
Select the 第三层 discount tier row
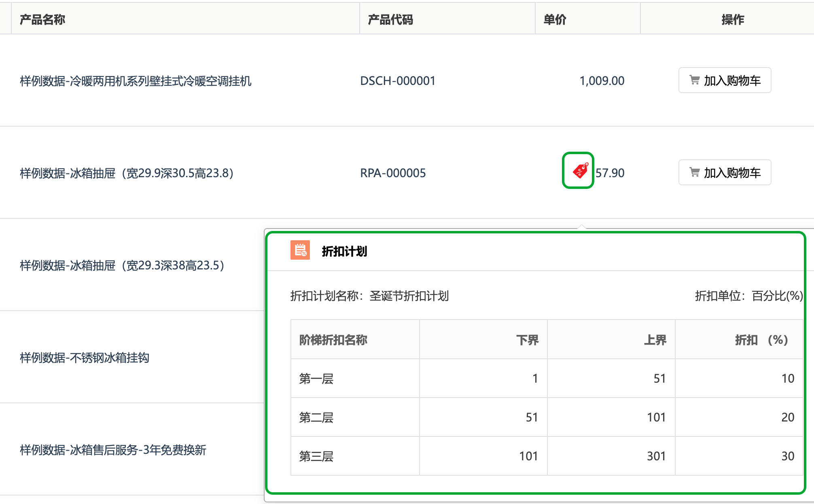click(316, 456)
